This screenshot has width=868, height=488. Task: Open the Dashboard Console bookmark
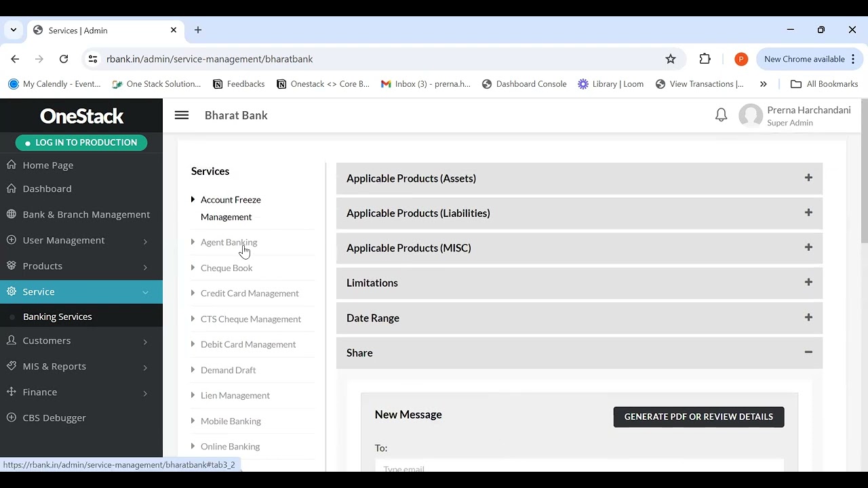524,84
